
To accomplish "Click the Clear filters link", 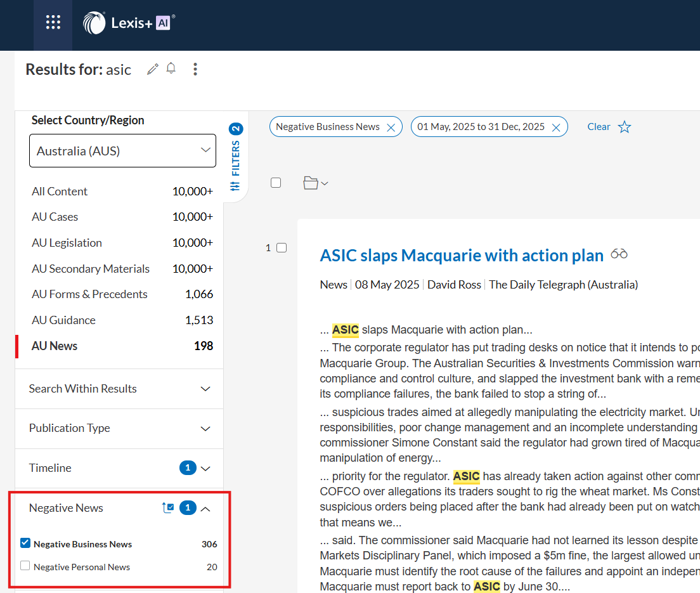I will pos(599,127).
